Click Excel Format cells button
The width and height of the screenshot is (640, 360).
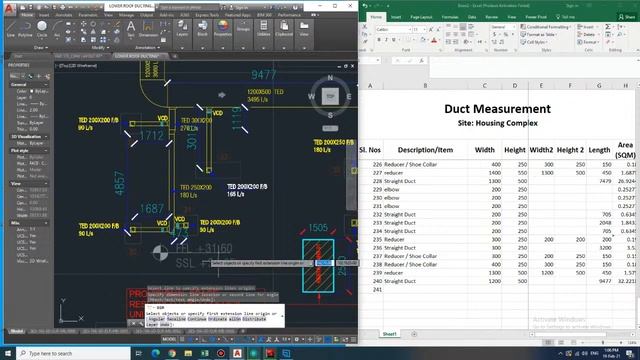pos(587,42)
